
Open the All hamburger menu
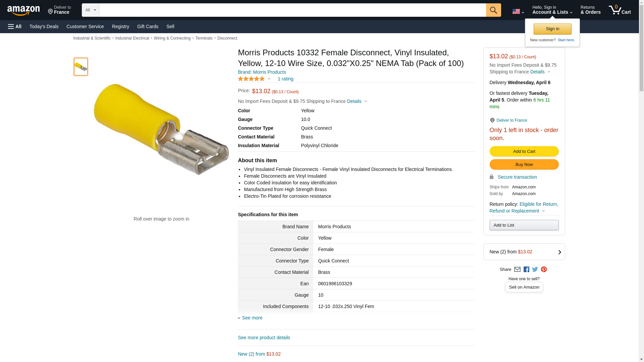point(15,26)
